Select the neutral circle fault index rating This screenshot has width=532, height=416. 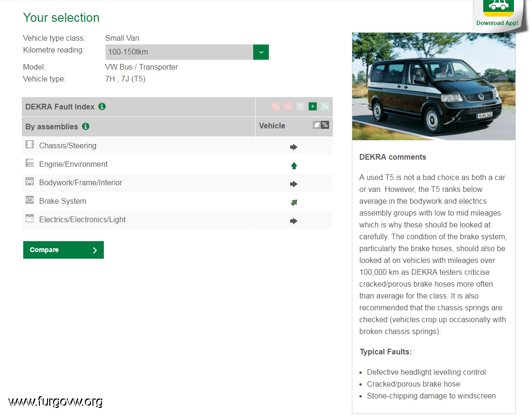pos(300,107)
